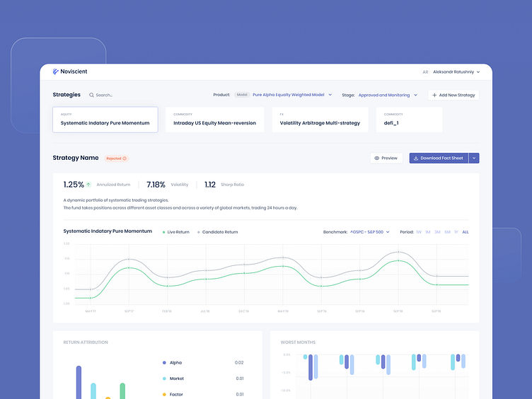Screen dimensions: 532x399
Task: Click the Noviscient logo icon
Action: (x=56, y=71)
